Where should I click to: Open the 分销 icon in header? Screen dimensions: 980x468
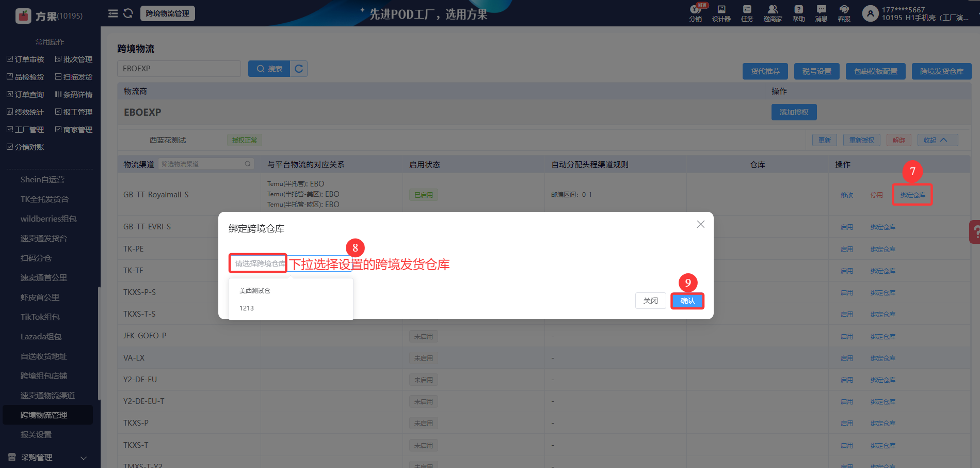(696, 13)
